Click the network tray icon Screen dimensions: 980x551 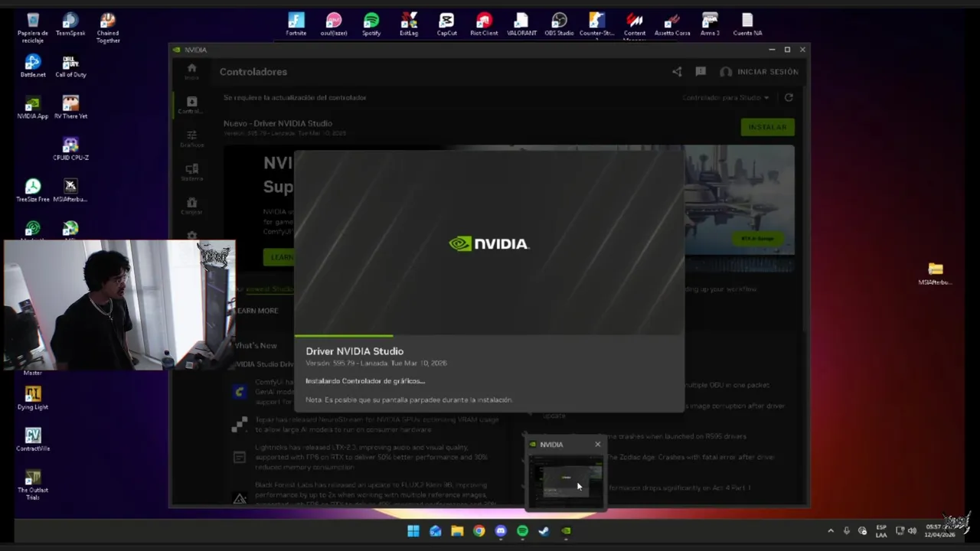point(900,531)
